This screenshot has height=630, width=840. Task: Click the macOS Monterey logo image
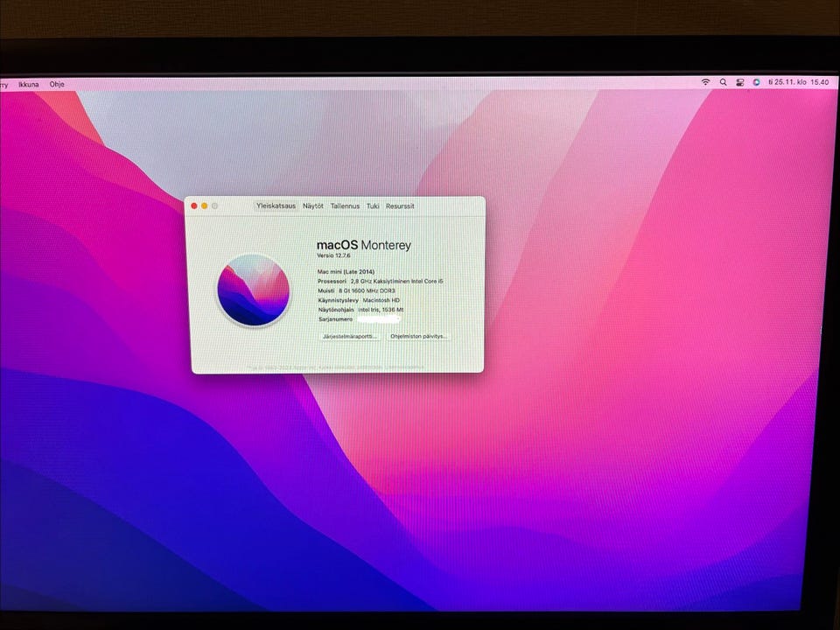tap(254, 290)
